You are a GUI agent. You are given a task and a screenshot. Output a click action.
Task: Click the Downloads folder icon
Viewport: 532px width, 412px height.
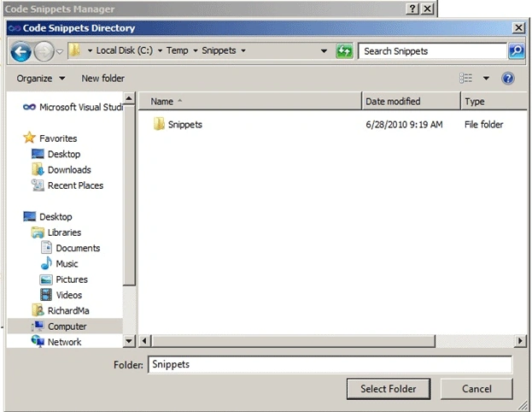(38, 169)
